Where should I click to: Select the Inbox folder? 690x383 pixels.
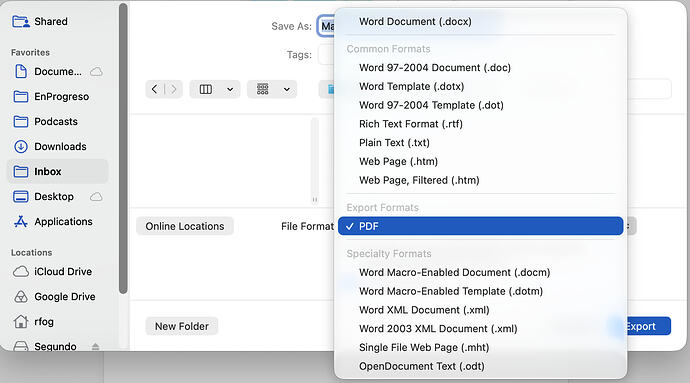[58, 171]
